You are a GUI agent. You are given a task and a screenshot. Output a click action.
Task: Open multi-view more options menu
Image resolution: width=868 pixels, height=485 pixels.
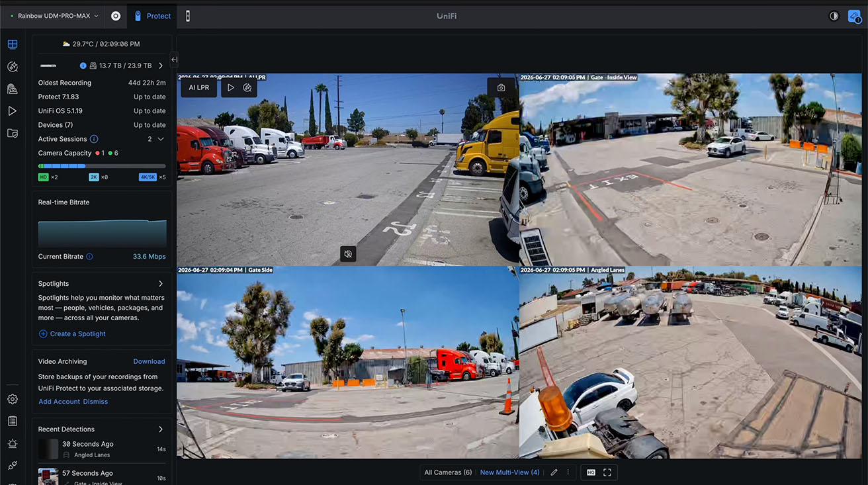pyautogui.click(x=568, y=472)
